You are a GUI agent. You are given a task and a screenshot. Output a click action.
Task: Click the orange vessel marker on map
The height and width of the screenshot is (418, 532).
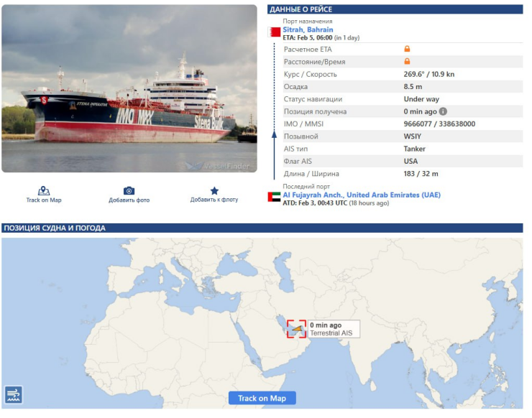[297, 328]
